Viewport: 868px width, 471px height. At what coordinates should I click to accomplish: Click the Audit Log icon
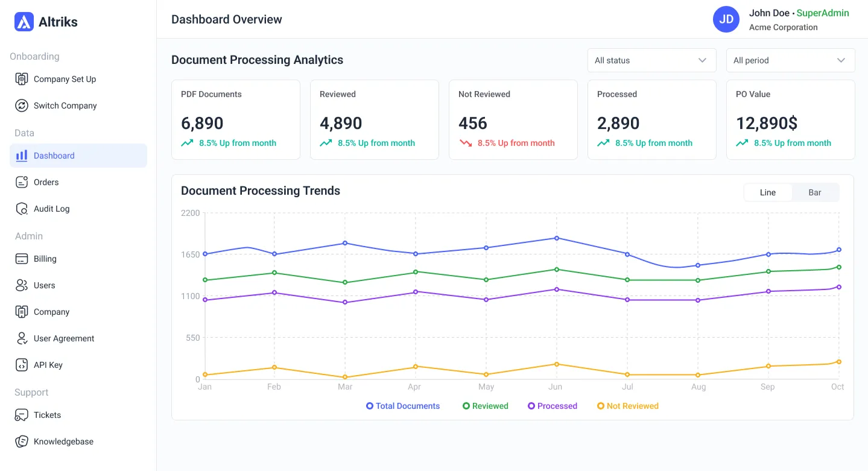coord(22,209)
